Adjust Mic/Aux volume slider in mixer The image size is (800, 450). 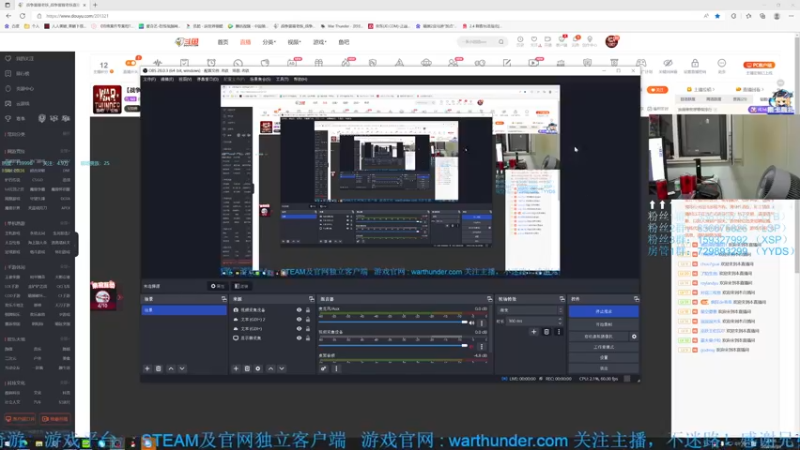393,322
